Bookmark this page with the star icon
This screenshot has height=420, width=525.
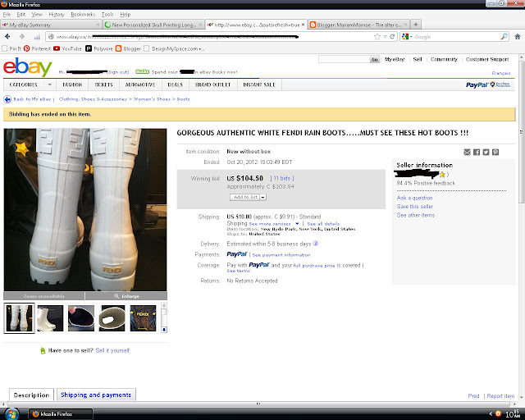click(x=377, y=37)
